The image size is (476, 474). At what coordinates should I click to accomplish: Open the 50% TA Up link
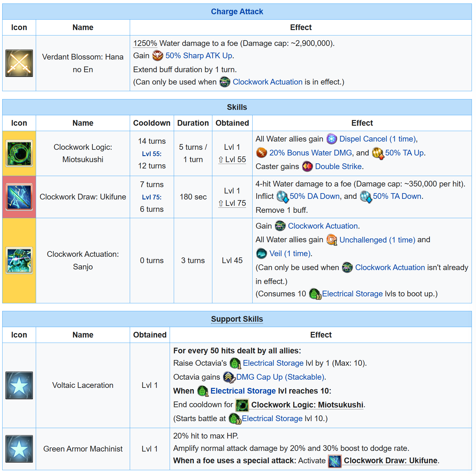click(x=404, y=153)
